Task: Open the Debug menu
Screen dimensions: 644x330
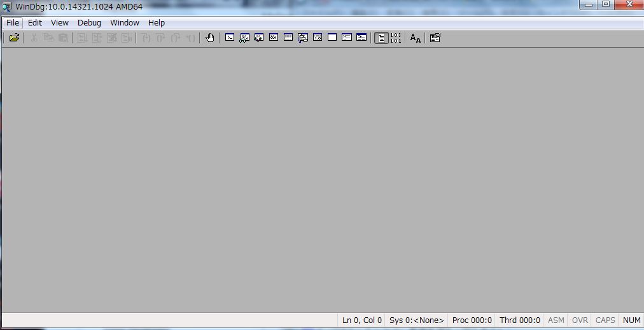Action: [x=89, y=22]
